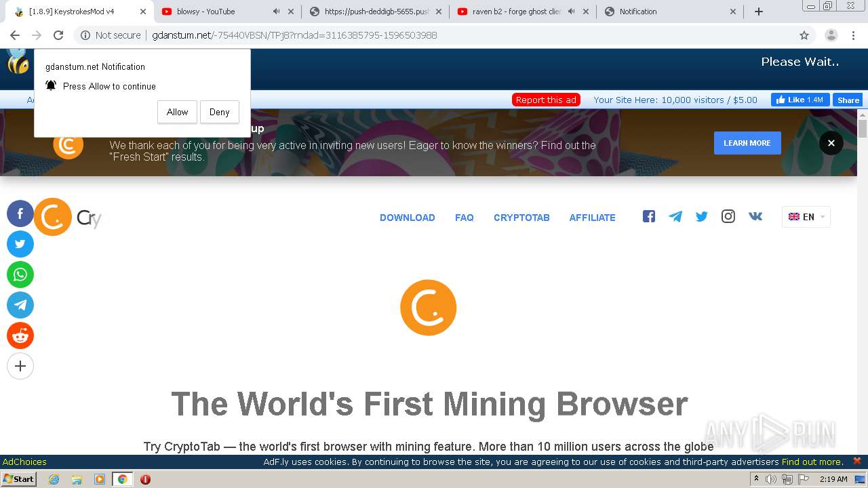The image size is (868, 488).
Task: Open CryptoTab Facebook page in header
Action: pyautogui.click(x=649, y=216)
